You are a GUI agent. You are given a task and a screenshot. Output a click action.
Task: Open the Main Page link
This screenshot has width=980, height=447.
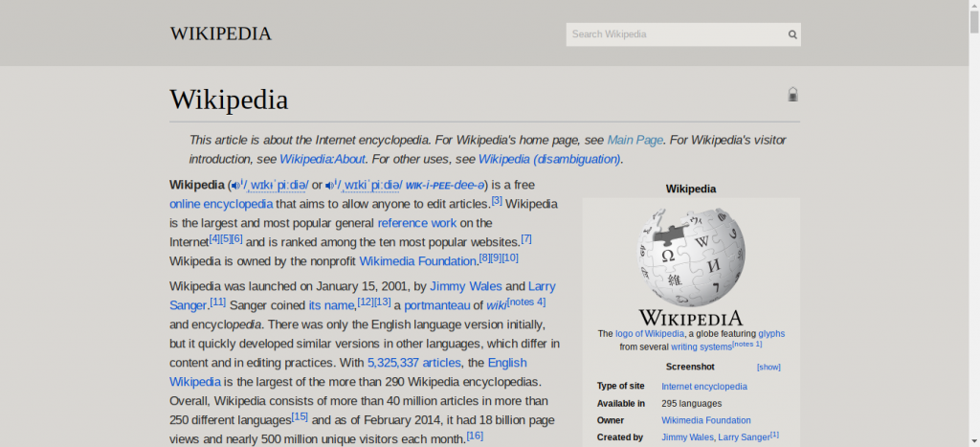point(635,140)
